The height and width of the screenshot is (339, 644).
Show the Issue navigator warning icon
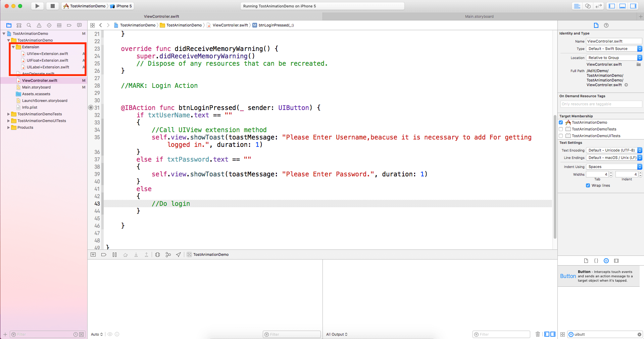click(39, 25)
